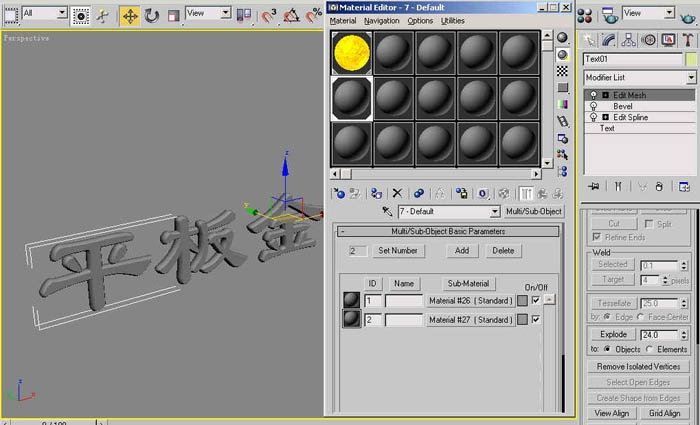Image resolution: width=700 pixels, height=425 pixels.
Task: Open the Display command panel tab
Action: [668, 40]
